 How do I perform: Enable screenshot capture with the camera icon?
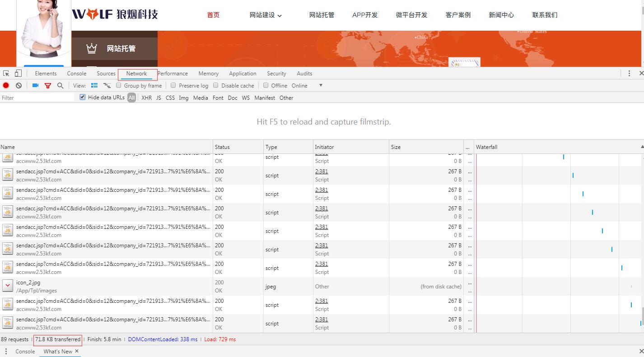(35, 85)
